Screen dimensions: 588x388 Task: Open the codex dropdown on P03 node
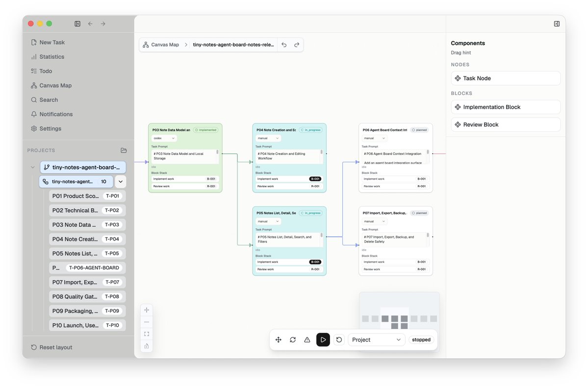164,138
